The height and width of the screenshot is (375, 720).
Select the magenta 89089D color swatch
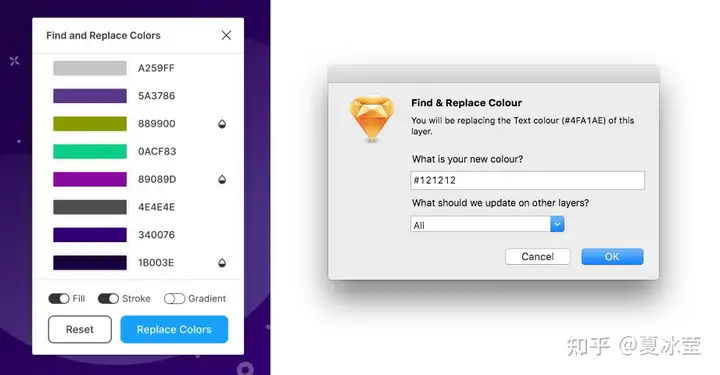(90, 179)
